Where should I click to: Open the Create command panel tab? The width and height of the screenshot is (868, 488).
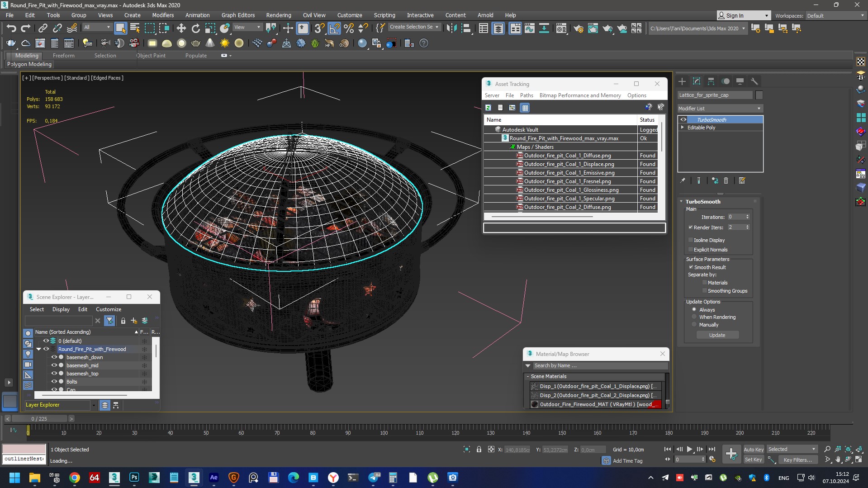pyautogui.click(x=682, y=81)
